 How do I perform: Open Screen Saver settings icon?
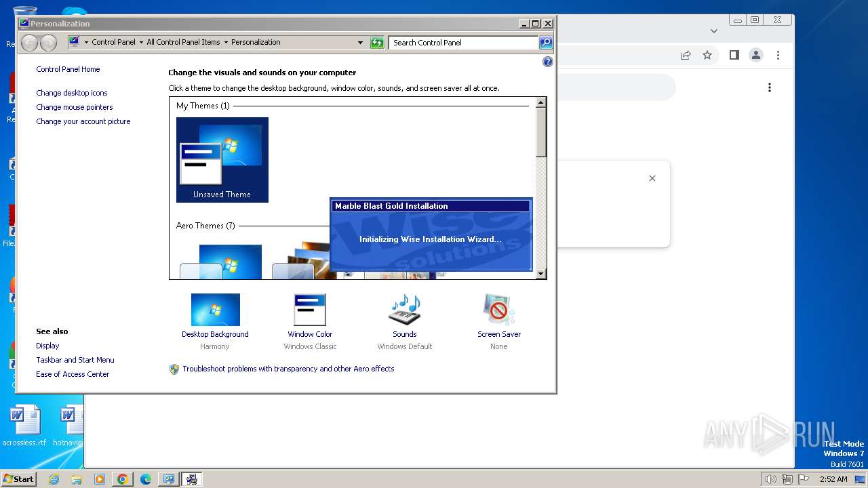coord(499,310)
